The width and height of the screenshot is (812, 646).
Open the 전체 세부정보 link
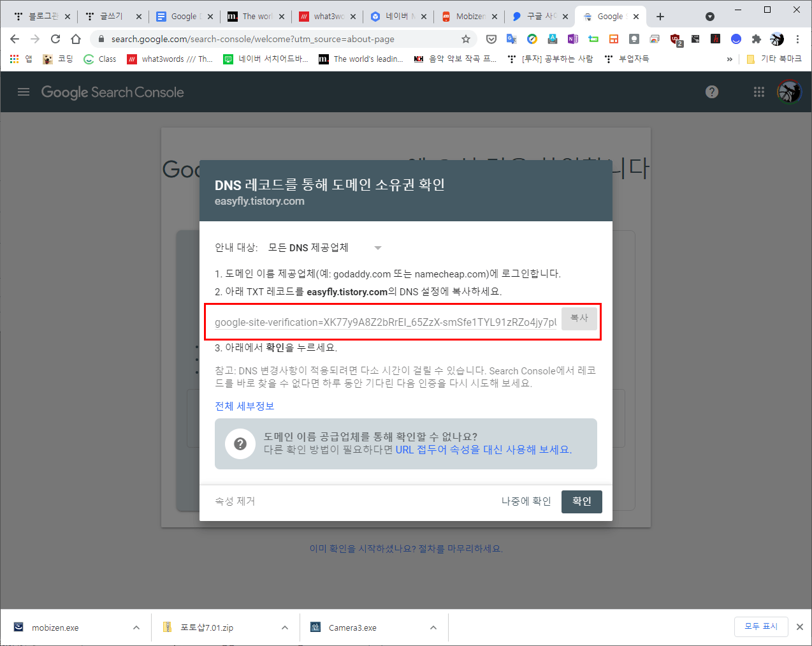[245, 406]
